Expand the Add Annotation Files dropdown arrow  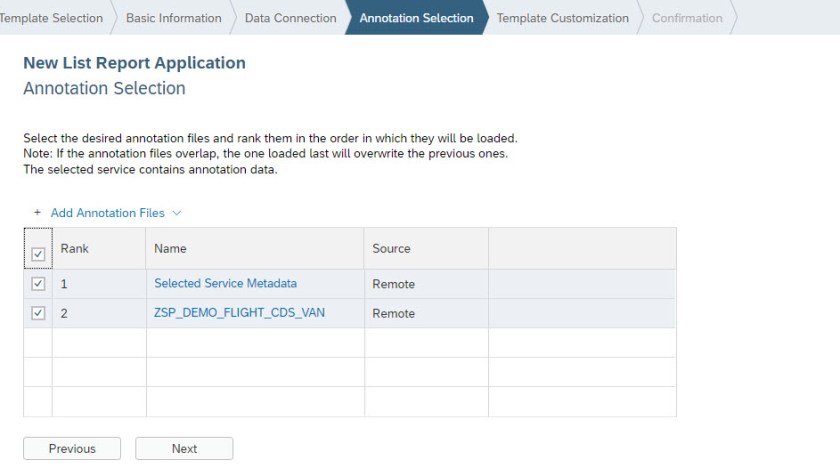[177, 213]
